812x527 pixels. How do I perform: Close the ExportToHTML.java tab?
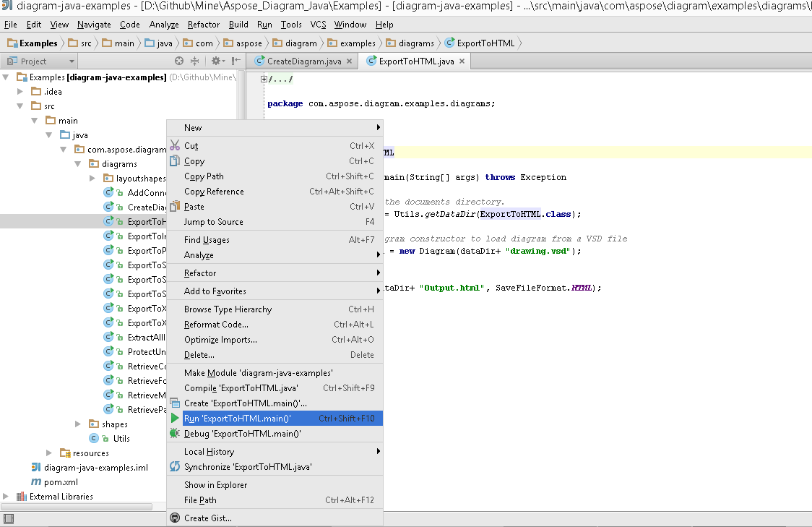click(461, 61)
